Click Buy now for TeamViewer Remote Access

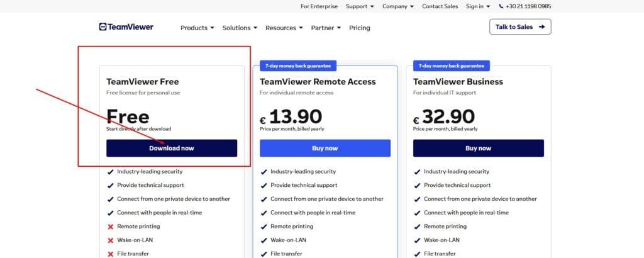[x=325, y=149]
